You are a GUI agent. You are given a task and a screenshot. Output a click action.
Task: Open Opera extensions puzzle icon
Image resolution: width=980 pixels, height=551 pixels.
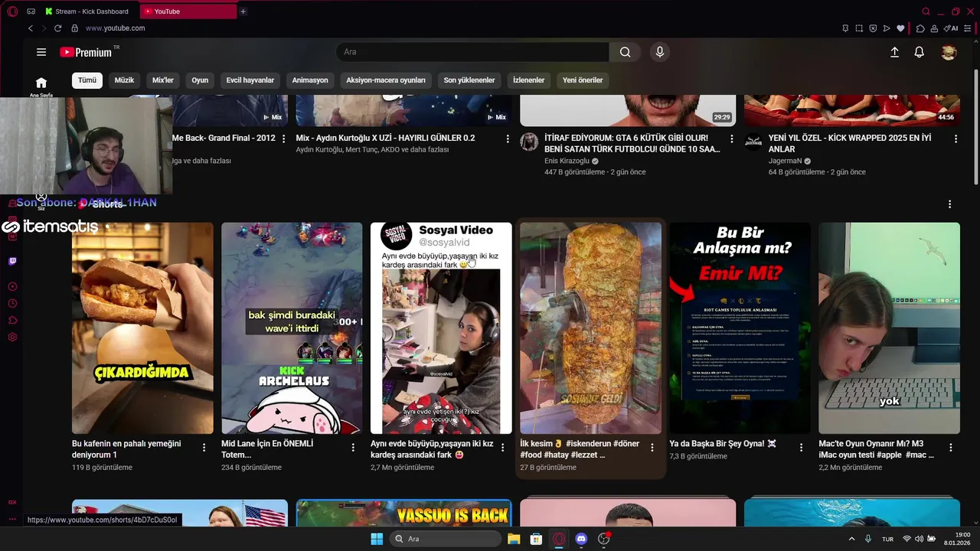pos(920,28)
